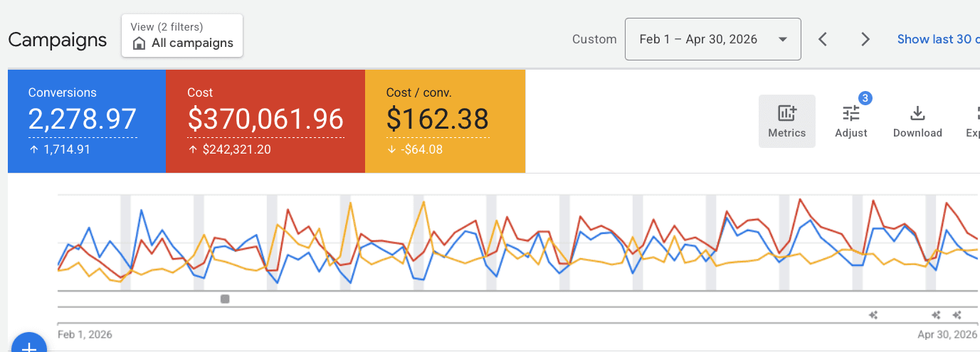Select the yellow Cost / conv. scorecard
Screen dimensions: 980x352
click(x=445, y=121)
